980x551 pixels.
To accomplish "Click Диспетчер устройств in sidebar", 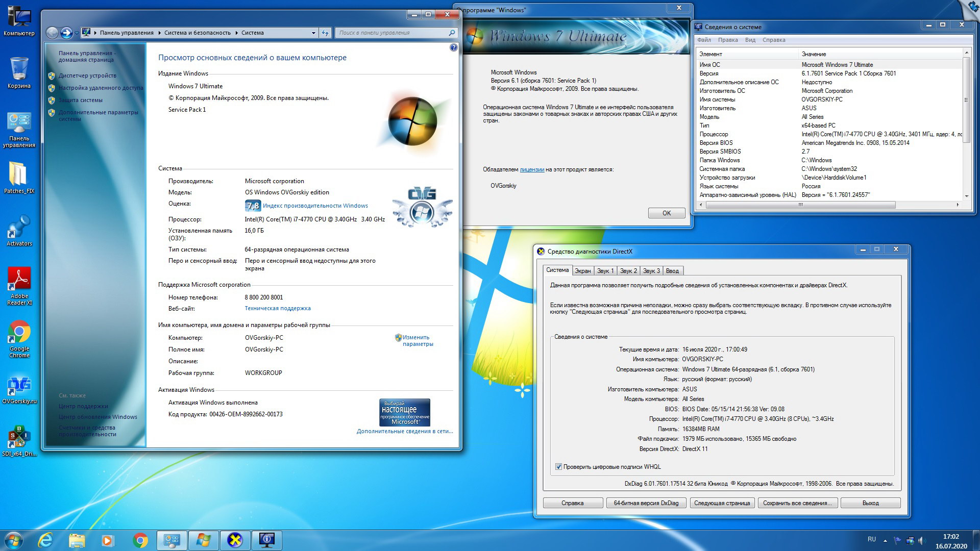I will pos(87,76).
